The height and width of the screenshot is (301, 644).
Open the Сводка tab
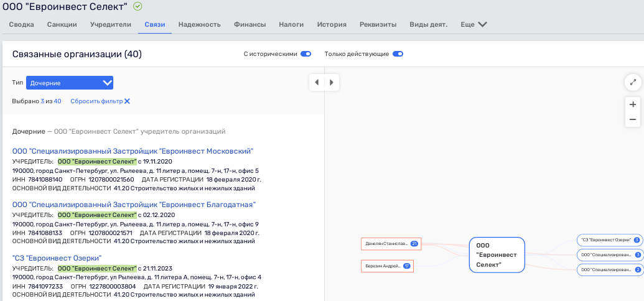click(21, 24)
